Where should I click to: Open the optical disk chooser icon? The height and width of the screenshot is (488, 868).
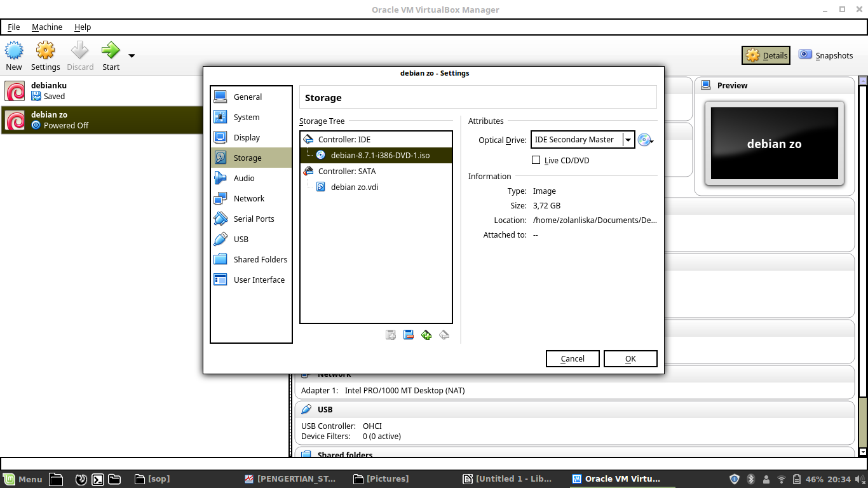tap(645, 139)
